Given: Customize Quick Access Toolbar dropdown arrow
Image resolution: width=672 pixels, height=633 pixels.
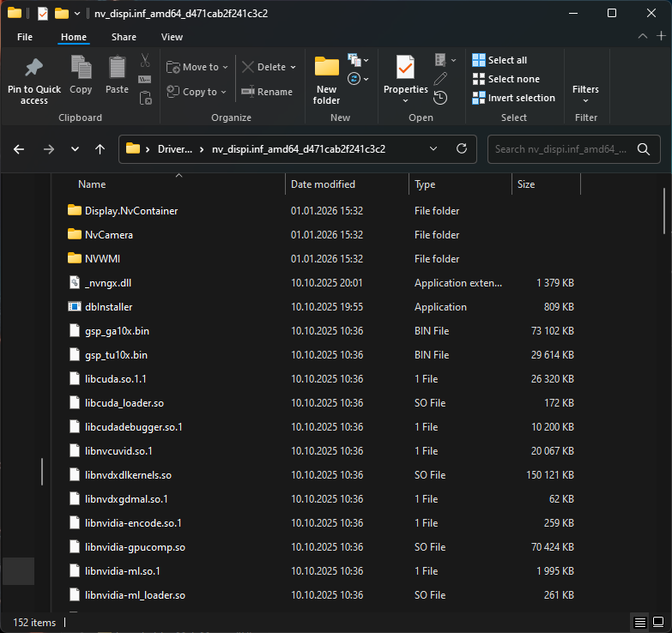Looking at the screenshot, I should click(77, 14).
